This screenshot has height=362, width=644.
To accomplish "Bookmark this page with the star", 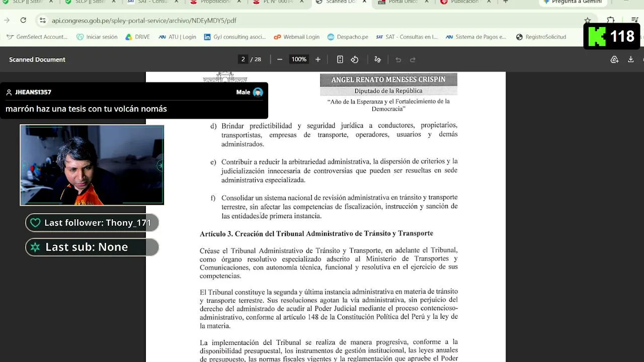I will tap(587, 20).
